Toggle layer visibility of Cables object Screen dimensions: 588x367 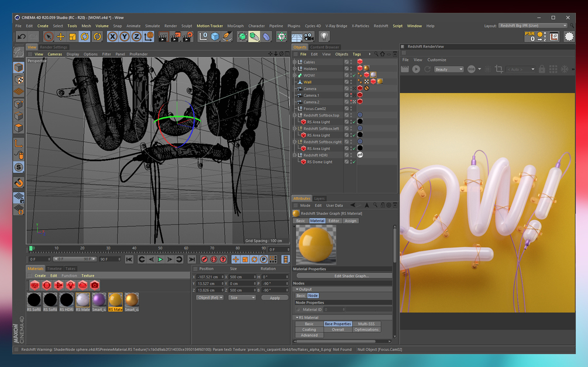click(x=346, y=62)
